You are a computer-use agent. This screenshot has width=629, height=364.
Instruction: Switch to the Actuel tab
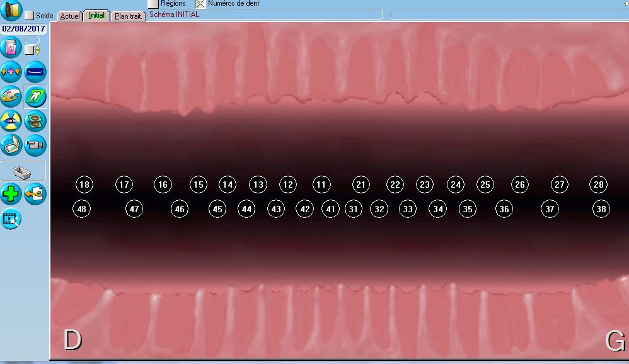point(69,16)
